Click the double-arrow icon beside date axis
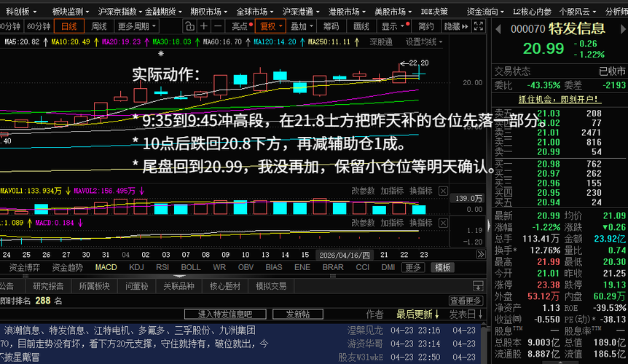This screenshot has height=364, width=628. [481, 254]
